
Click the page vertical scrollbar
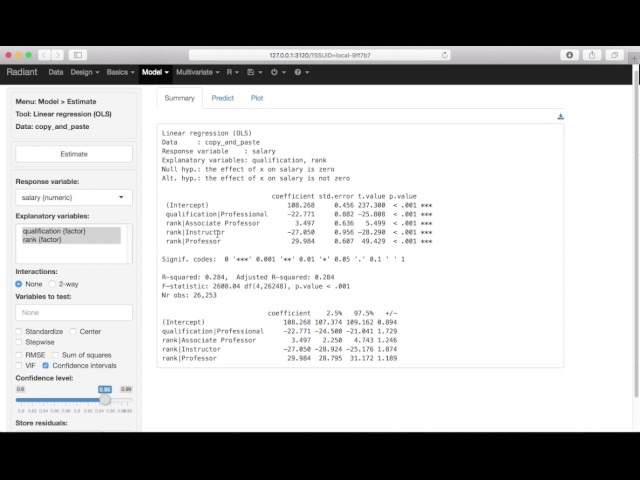coord(636,233)
